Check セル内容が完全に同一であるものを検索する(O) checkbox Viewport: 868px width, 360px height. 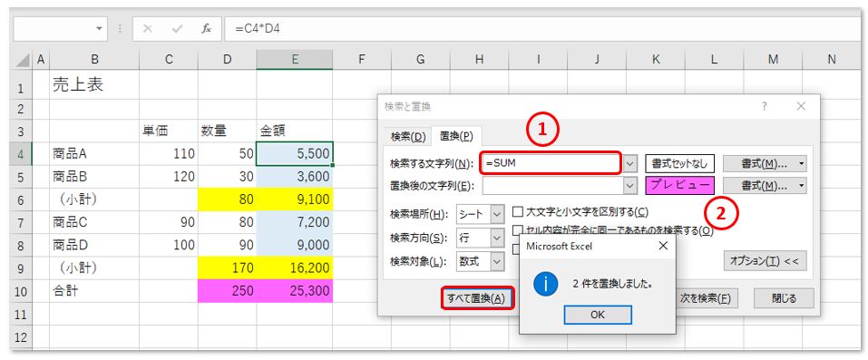[518, 230]
